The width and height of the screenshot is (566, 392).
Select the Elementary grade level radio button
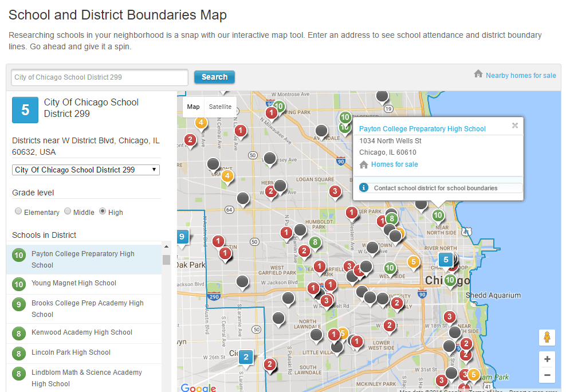(18, 211)
